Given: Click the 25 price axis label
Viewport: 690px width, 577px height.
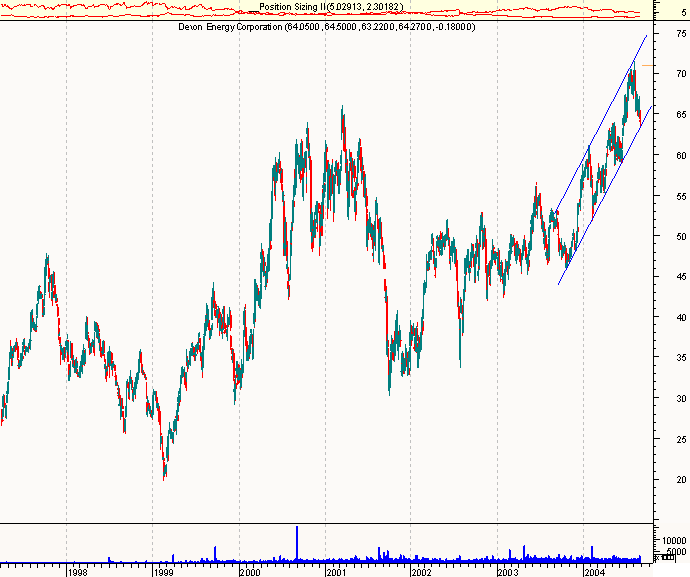Looking at the screenshot, I should tap(681, 439).
